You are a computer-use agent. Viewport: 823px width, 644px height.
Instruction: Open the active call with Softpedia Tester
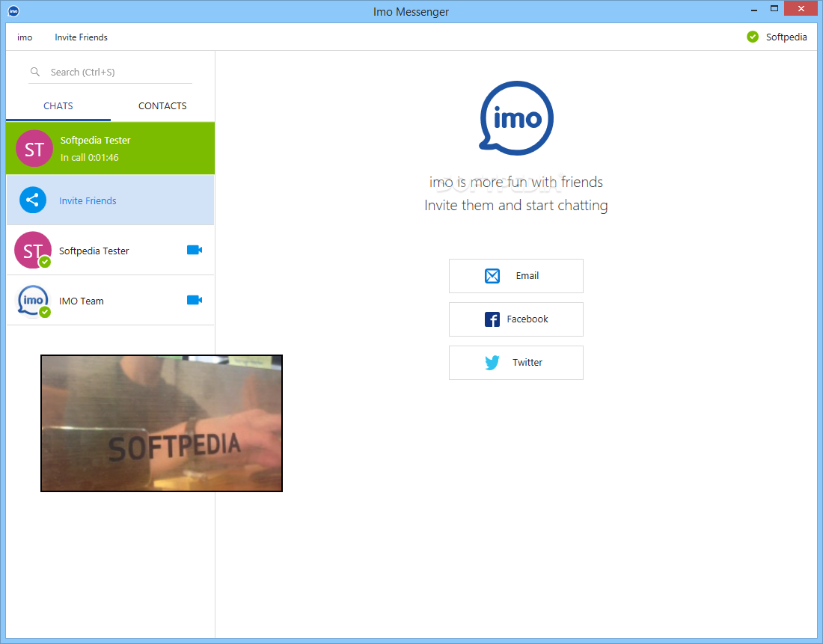pyautogui.click(x=110, y=149)
